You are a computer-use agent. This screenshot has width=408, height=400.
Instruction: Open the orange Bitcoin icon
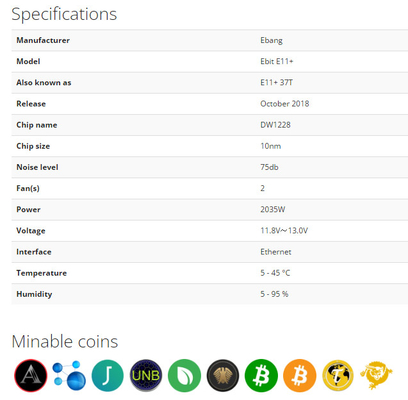pyautogui.click(x=300, y=375)
